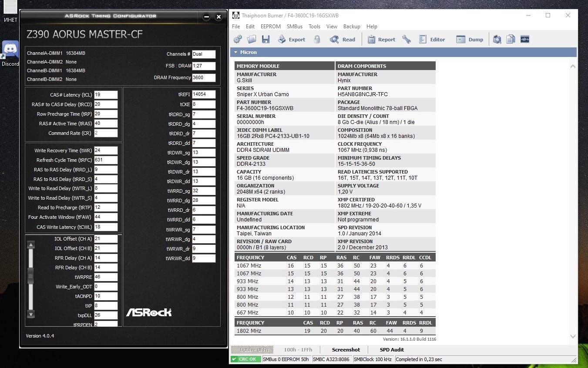The height and width of the screenshot is (368, 588).
Task: Open the Tools menu
Action: 314,27
